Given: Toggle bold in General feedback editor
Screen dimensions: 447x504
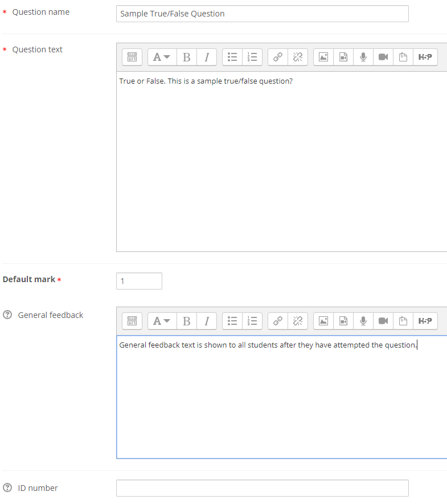Looking at the screenshot, I should click(x=187, y=321).
